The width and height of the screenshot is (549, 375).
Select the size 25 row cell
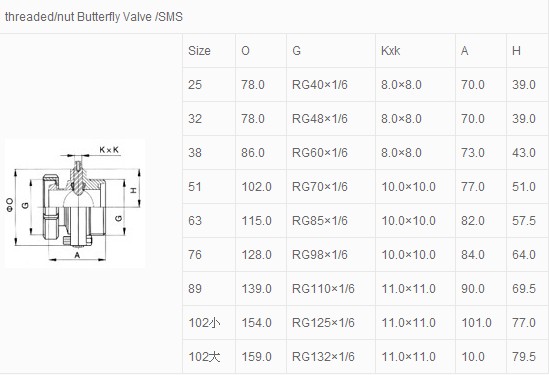[209, 85]
